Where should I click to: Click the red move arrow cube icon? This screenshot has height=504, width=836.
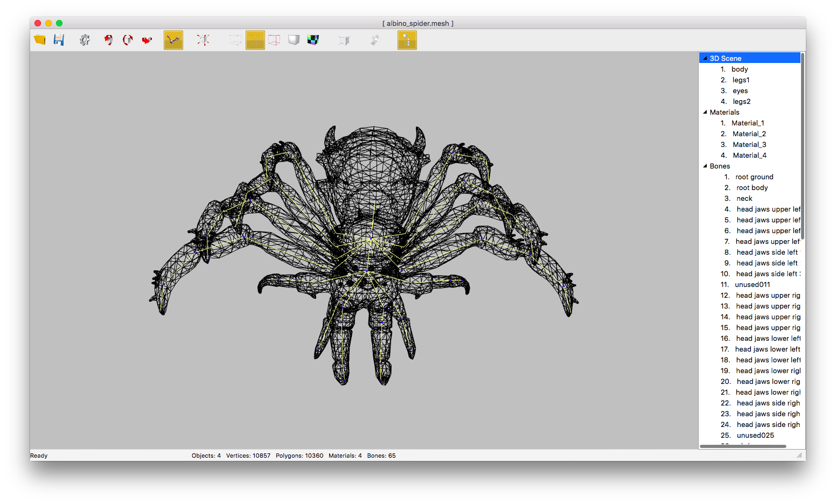click(x=147, y=40)
